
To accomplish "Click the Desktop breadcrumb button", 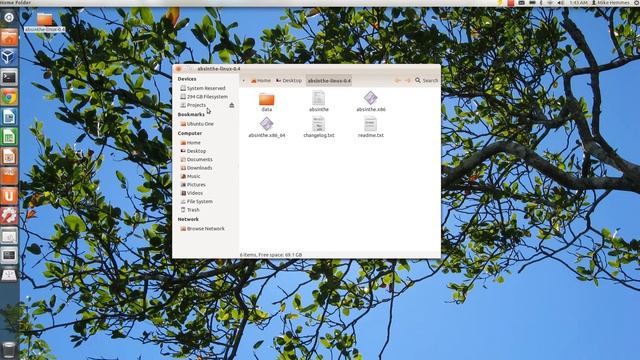I will pos(289,80).
